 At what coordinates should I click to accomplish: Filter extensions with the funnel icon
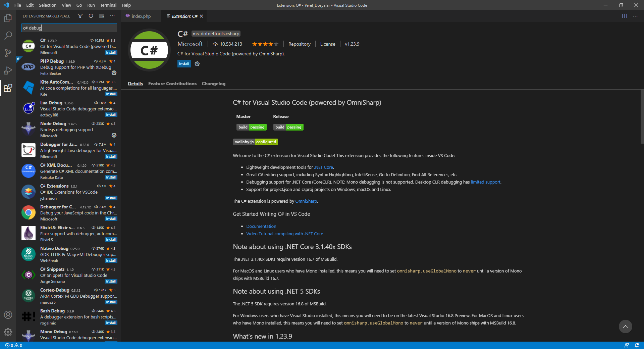80,16
